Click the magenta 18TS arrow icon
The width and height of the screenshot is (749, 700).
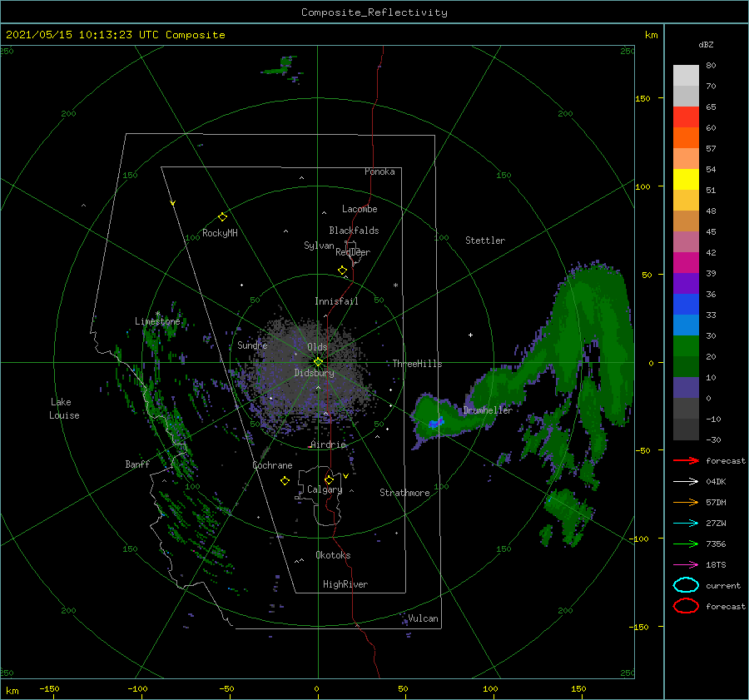click(686, 565)
